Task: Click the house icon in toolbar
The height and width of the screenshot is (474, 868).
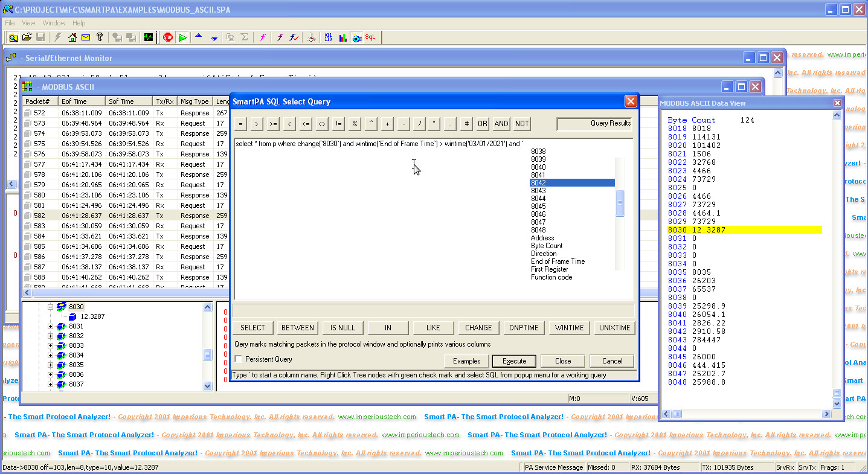Action: [72, 37]
